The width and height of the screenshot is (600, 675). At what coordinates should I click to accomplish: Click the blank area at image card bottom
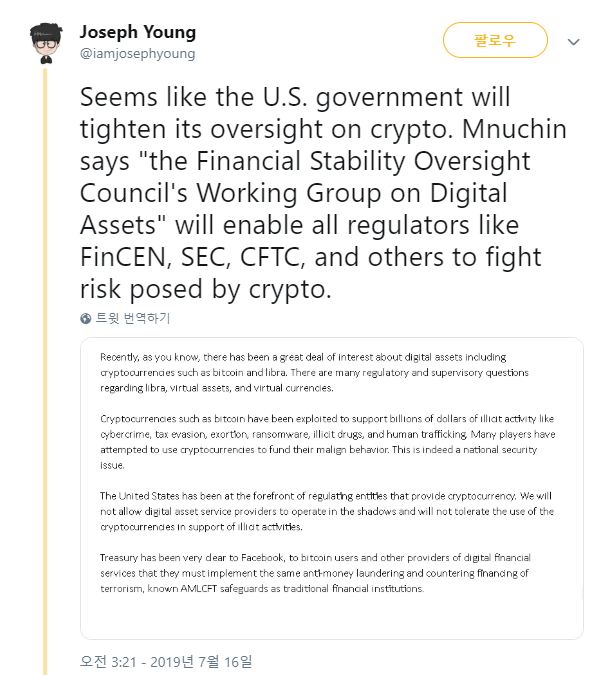click(x=331, y=618)
